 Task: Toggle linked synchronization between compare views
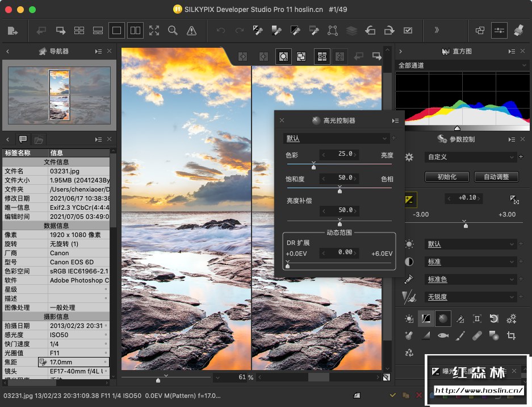pos(321,56)
